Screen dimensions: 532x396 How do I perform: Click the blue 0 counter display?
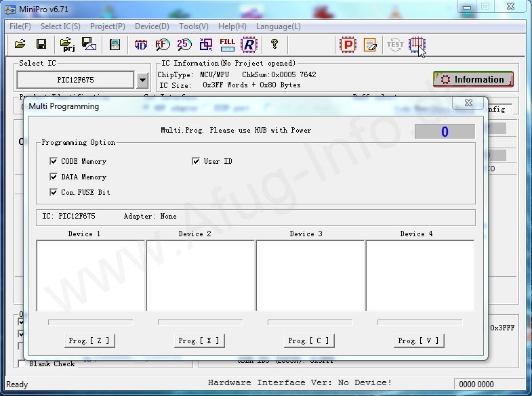445,131
